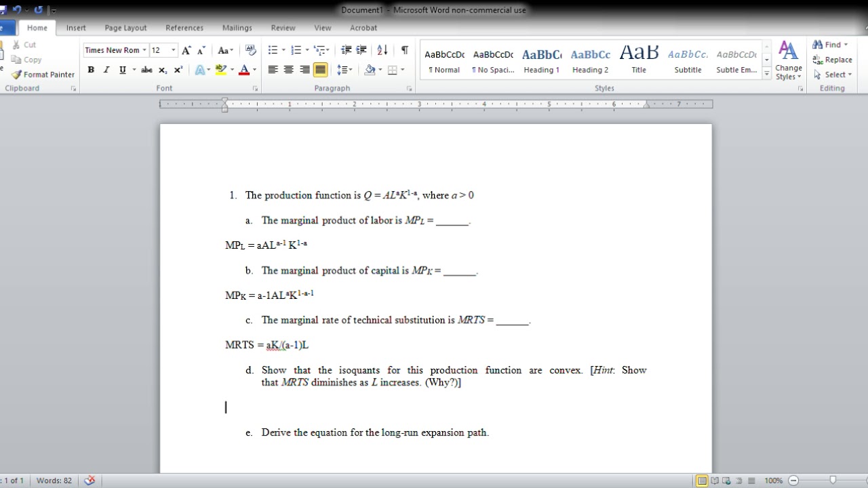The image size is (868, 488).
Task: Expand the Styles gallery more arrow
Action: tap(767, 75)
